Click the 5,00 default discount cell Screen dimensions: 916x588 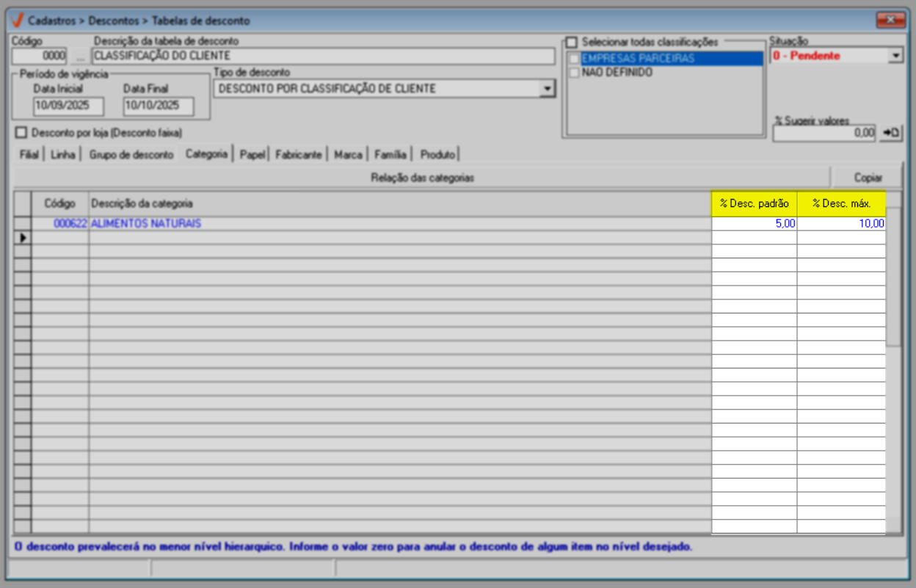click(755, 224)
